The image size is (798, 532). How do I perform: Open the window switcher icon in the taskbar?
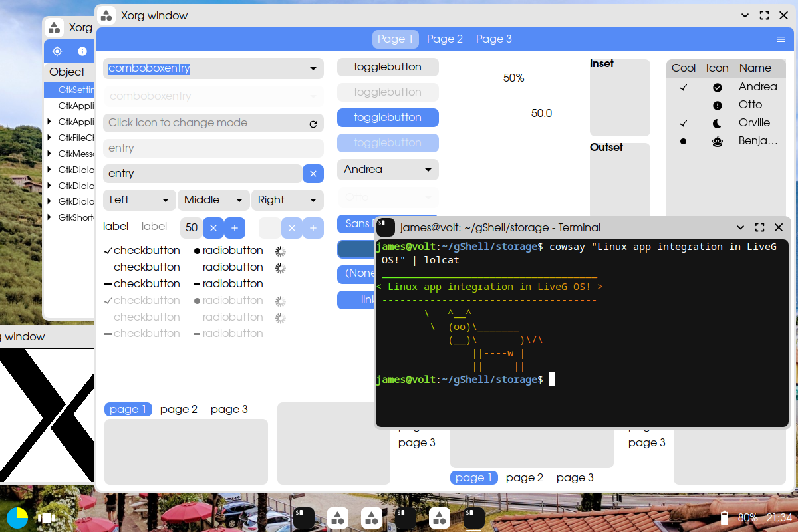click(46, 517)
